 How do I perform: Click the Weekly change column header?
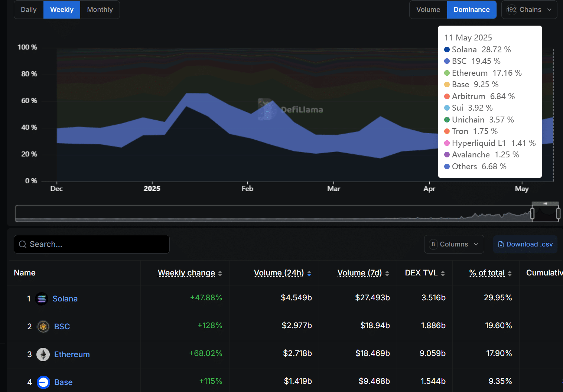[x=186, y=273]
